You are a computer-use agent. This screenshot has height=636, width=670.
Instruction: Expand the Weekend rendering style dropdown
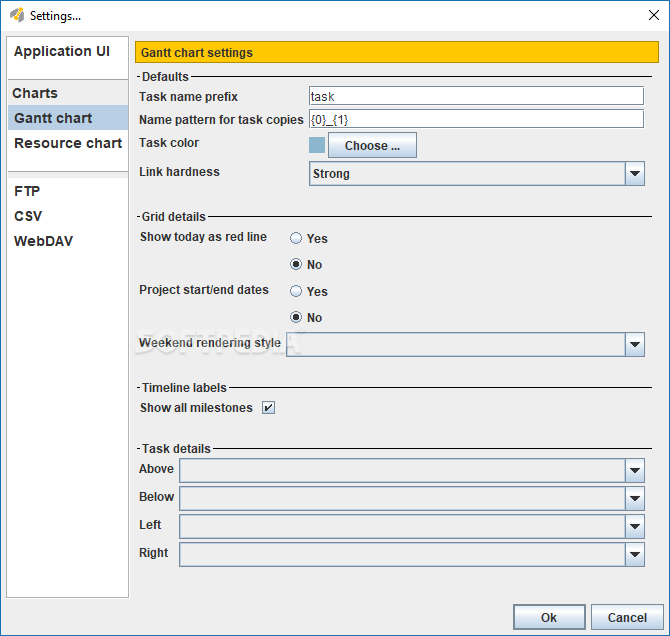[465, 344]
